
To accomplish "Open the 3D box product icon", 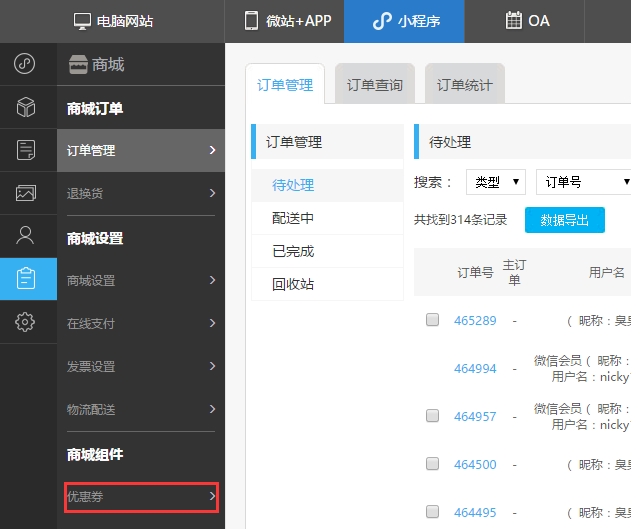I will pos(25,108).
